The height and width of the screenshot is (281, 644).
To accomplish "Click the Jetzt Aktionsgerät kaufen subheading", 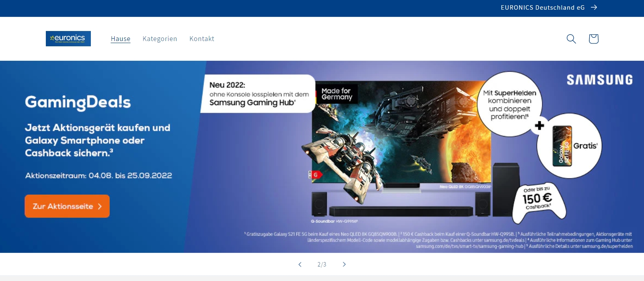I will pyautogui.click(x=98, y=140).
